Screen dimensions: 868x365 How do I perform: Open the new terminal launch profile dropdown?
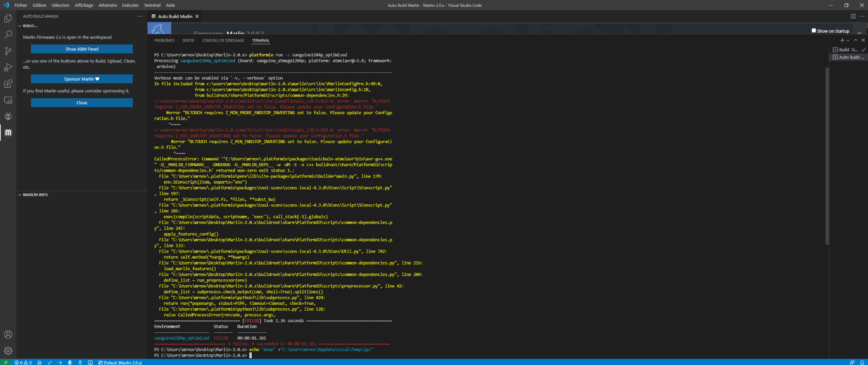coord(848,40)
